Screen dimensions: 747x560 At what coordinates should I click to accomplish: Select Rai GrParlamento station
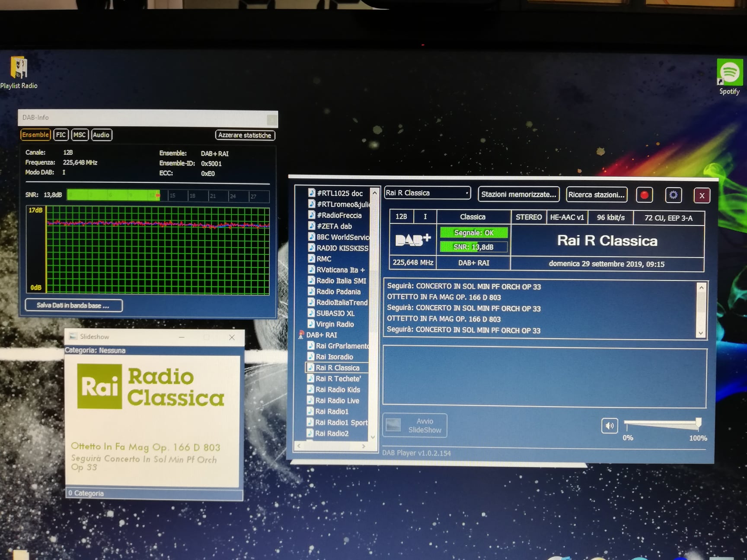(338, 346)
